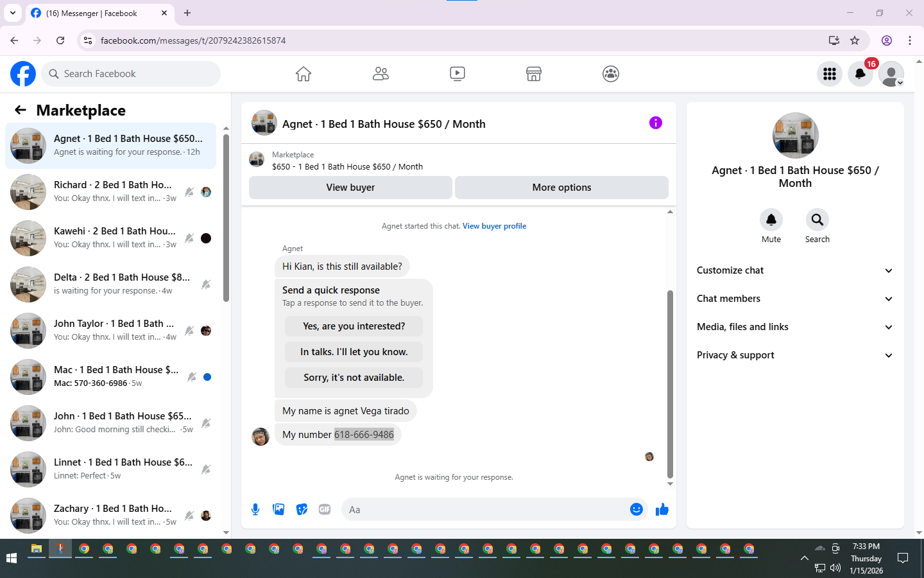Click the attach photo icon in composer
This screenshot has height=578, width=924.
coord(278,509)
